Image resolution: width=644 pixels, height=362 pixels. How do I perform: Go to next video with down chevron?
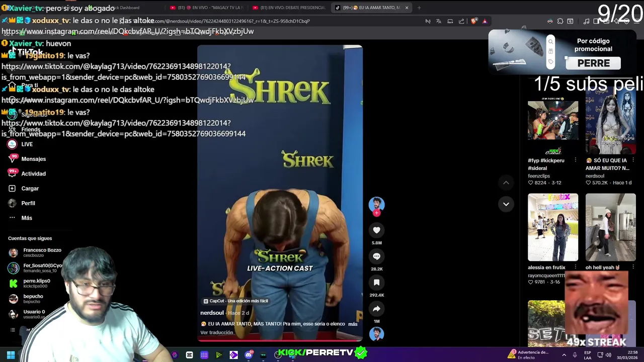pos(506,204)
